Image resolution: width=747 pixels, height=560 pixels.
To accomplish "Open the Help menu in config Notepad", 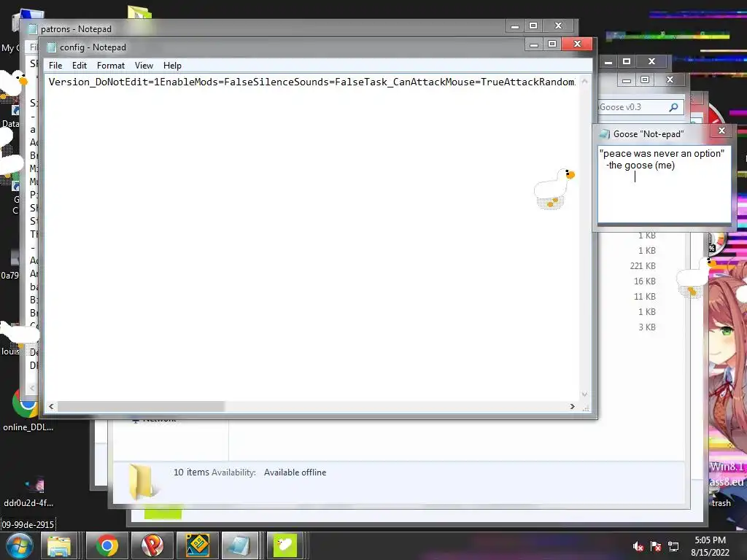I will click(x=172, y=65).
